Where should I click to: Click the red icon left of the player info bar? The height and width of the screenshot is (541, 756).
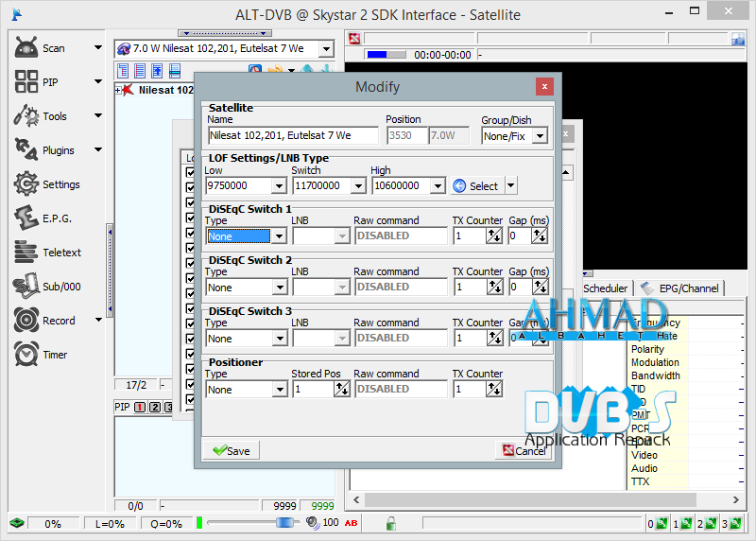coord(355,39)
